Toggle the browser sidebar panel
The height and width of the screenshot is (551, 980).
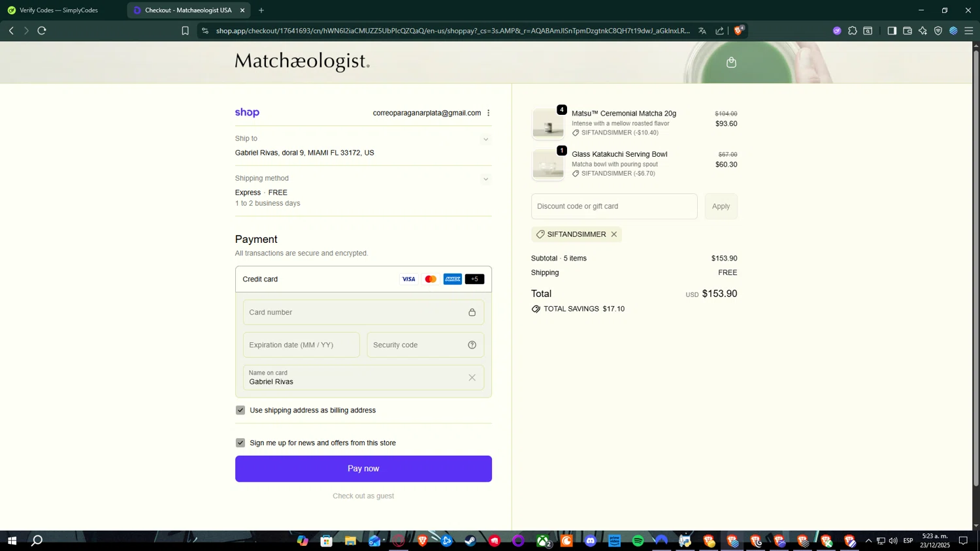pos(892,31)
